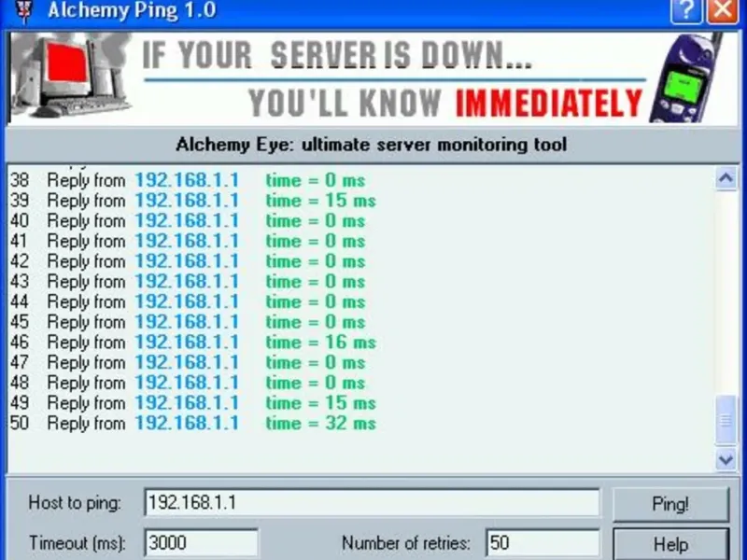Select reply row 39 with 15 ms
747x560 pixels.
click(193, 201)
